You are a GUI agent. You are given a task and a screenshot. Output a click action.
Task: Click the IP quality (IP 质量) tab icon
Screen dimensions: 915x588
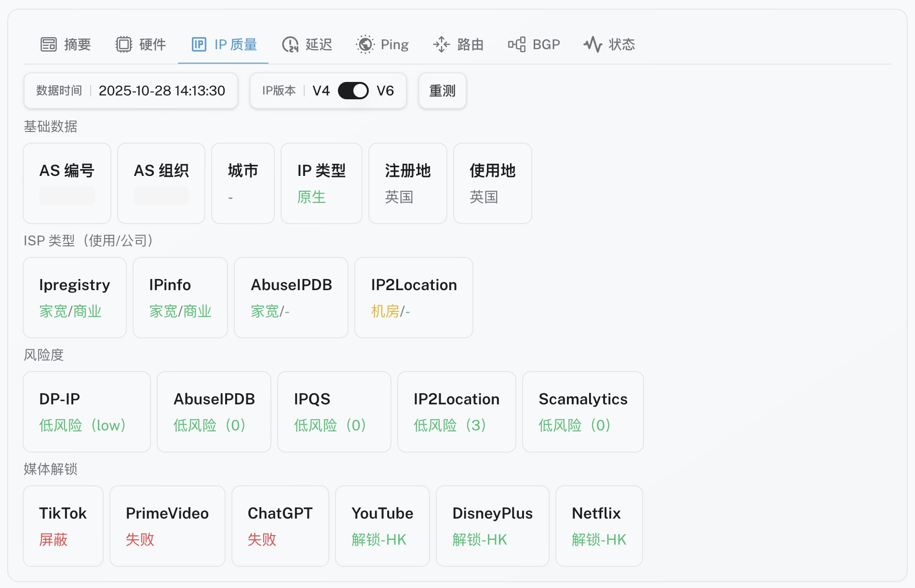[x=199, y=44]
